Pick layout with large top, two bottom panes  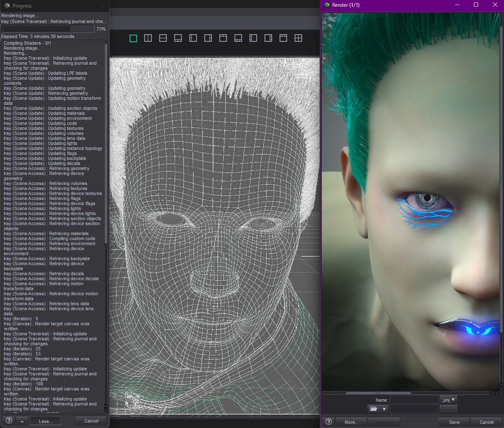coord(178,38)
